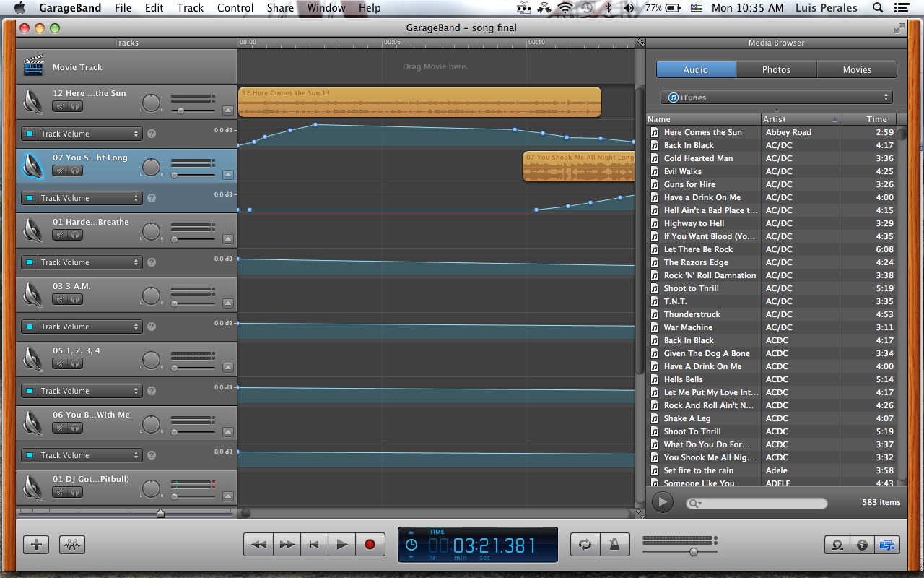Click help icon under '07 You S...ht Long'
The image size is (924, 578).
pos(152,198)
